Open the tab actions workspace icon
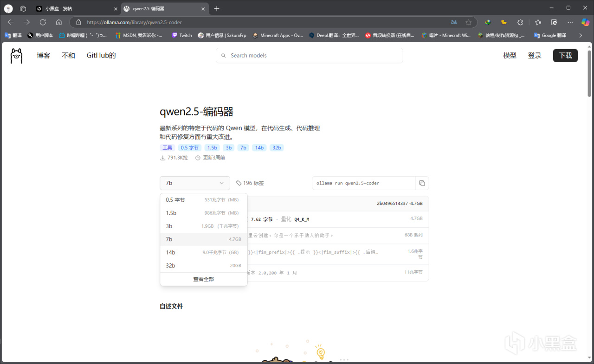Viewport: 594px width, 364px height. click(23, 8)
